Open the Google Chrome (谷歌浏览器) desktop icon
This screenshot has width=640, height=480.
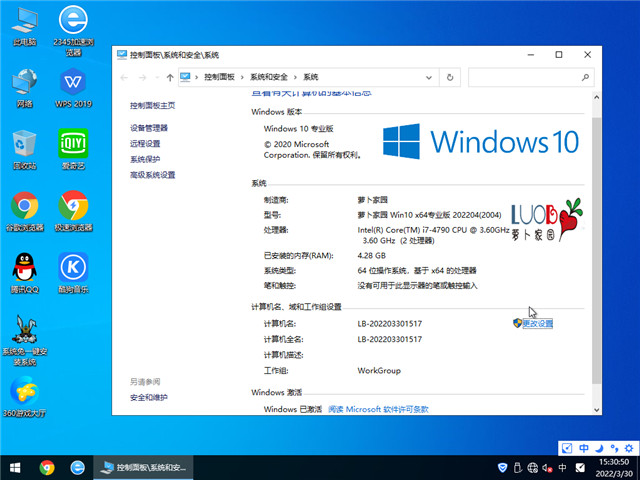pos(24,211)
